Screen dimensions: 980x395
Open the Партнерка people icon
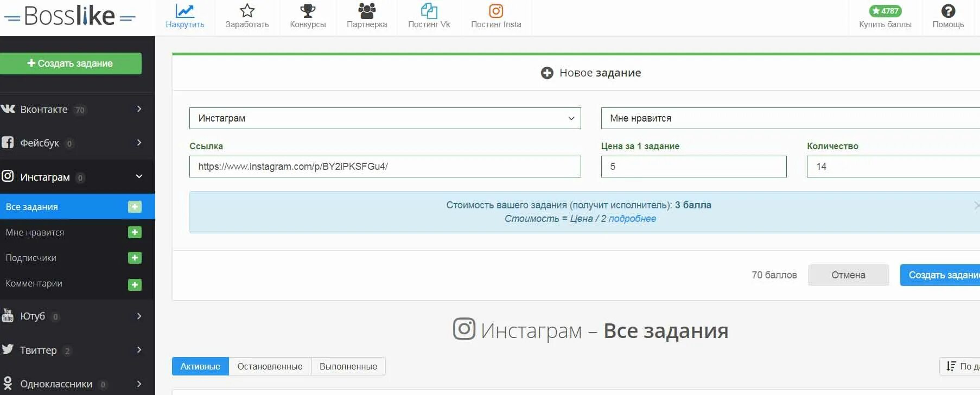click(367, 11)
